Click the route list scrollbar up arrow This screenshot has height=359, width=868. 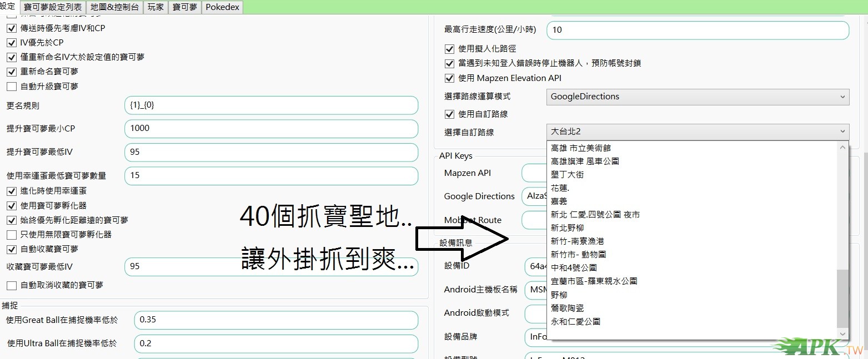click(x=843, y=148)
